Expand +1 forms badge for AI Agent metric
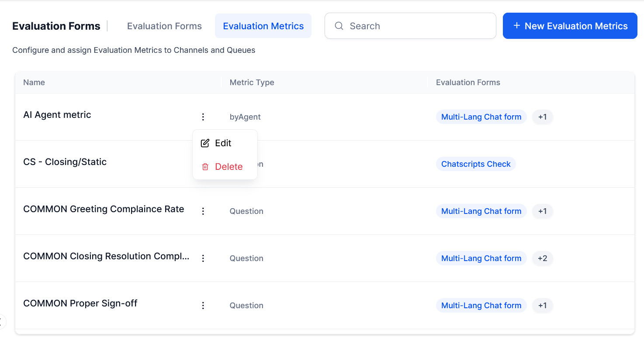Image resolution: width=644 pixels, height=337 pixels. pos(542,117)
